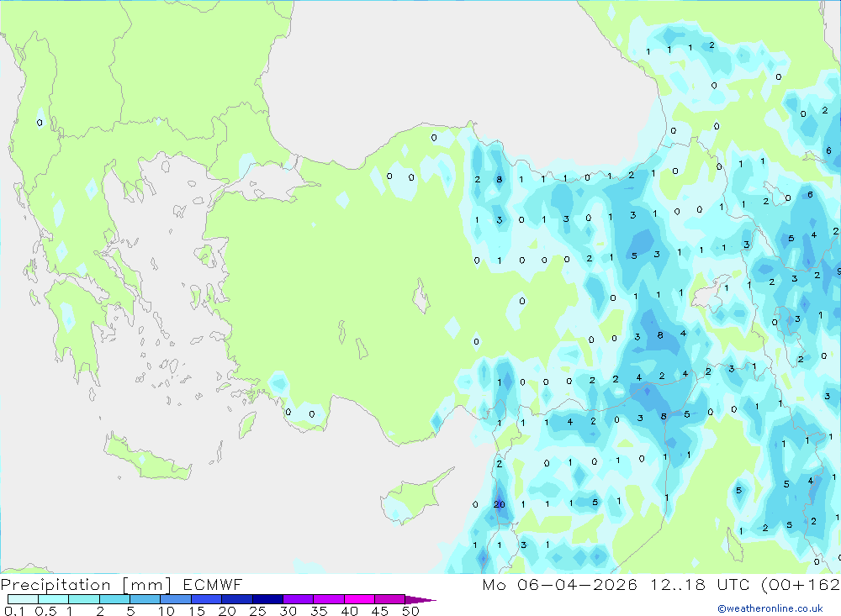
Task: Pick the 0.1–0.5 mm legend swatch
Action: pos(23,599)
